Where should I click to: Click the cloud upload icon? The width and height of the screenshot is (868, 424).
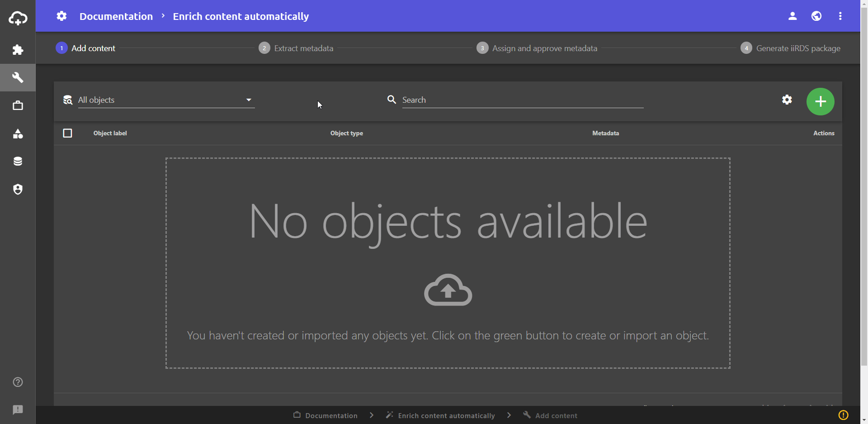coord(448,290)
